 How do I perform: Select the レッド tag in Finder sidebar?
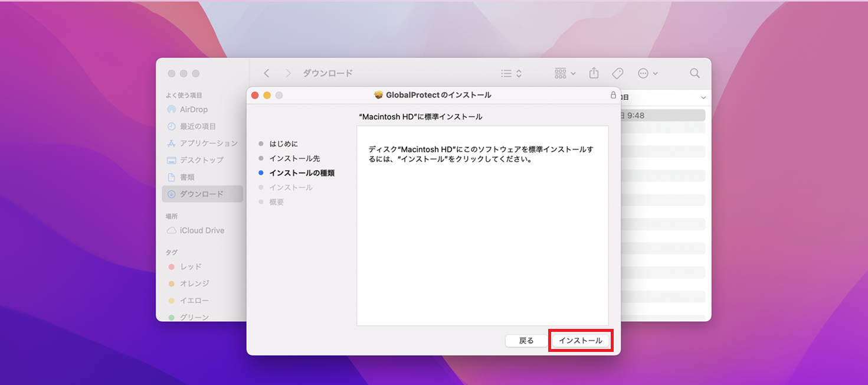click(202, 267)
